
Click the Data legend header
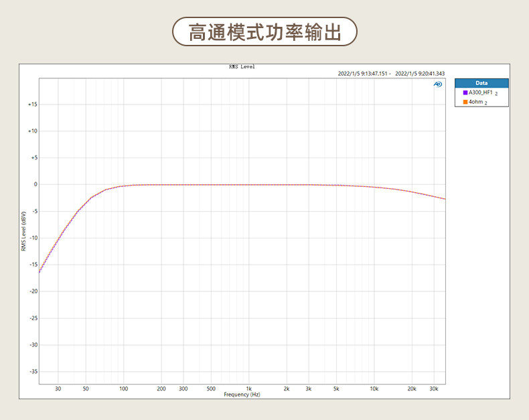[x=481, y=83]
